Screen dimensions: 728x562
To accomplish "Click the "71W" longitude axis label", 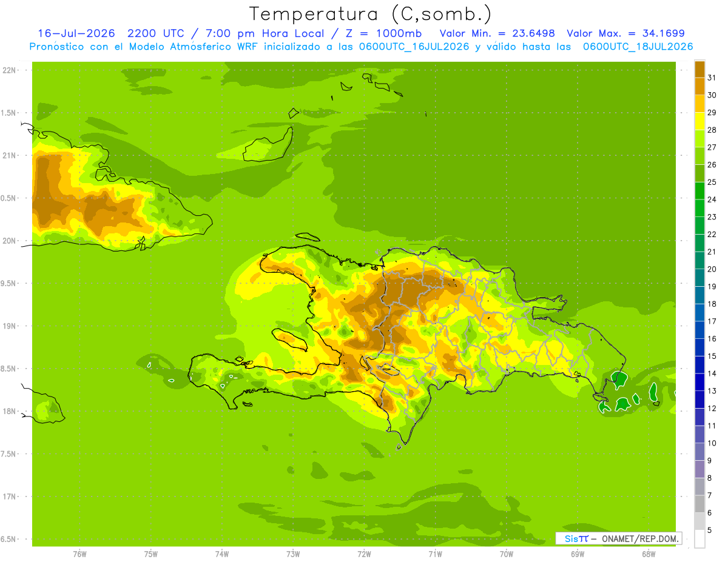I will click(435, 554).
